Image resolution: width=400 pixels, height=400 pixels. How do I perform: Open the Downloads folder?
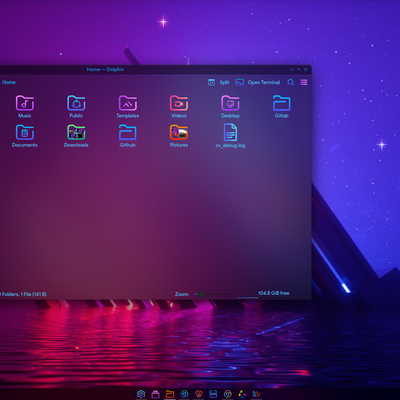click(76, 136)
